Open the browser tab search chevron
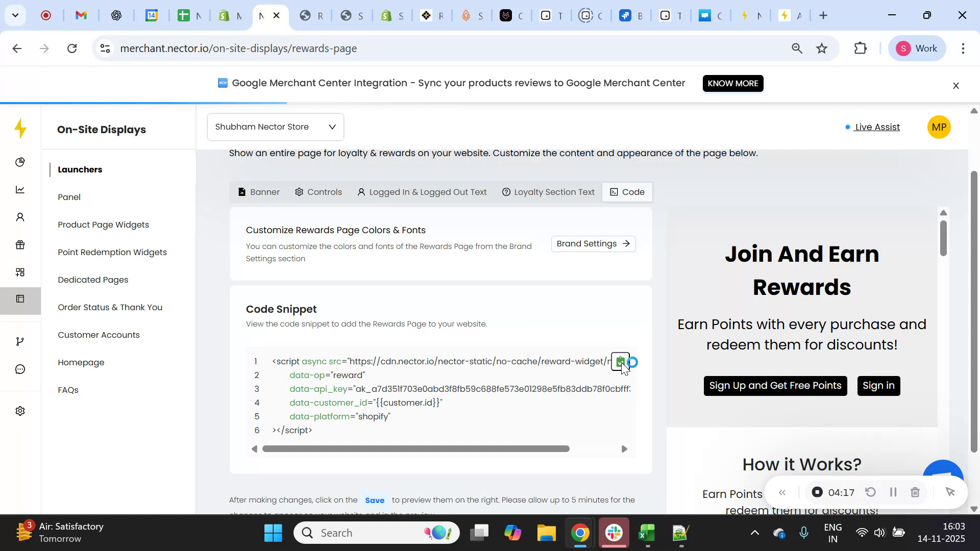The image size is (980, 551). tap(15, 15)
